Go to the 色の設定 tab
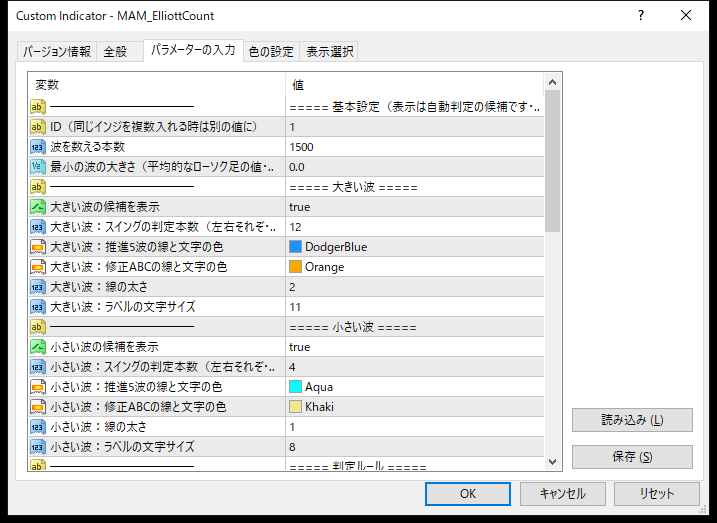Screen dimensions: 717x523 [x=271, y=51]
